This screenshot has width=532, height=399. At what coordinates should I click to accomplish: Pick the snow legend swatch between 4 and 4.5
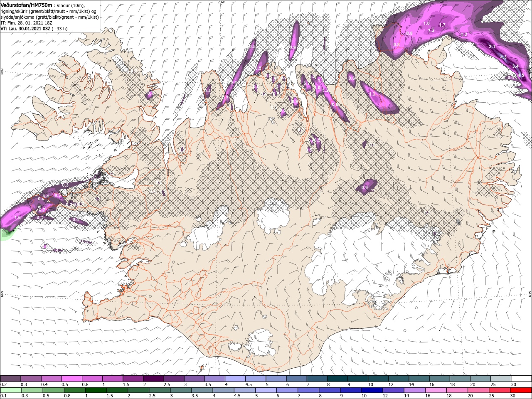(235, 379)
